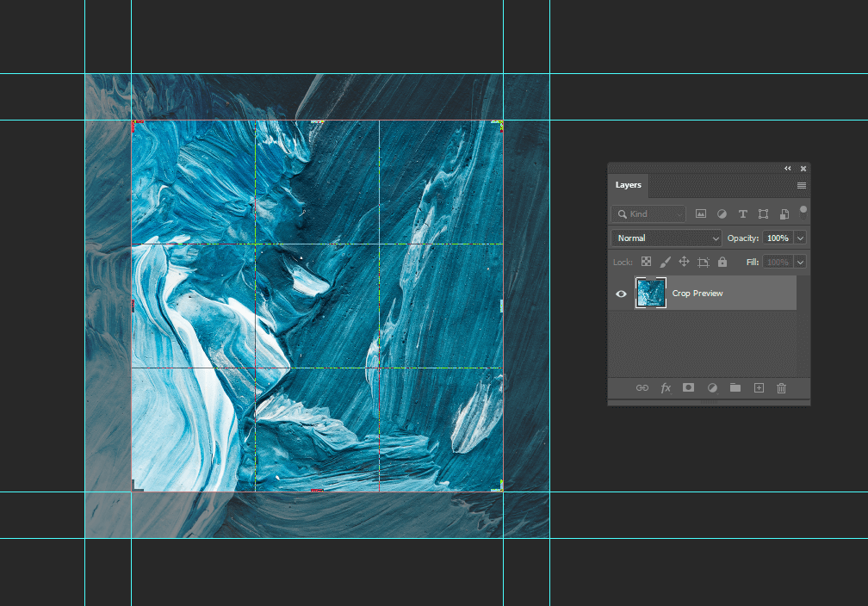Open the Kind layer filter dropdown
This screenshot has height=606, width=868.
(x=648, y=213)
